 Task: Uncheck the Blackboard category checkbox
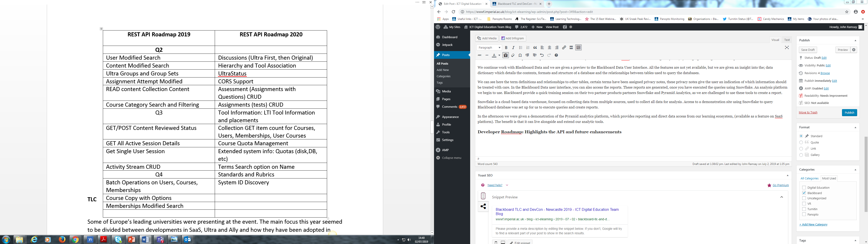tap(804, 193)
